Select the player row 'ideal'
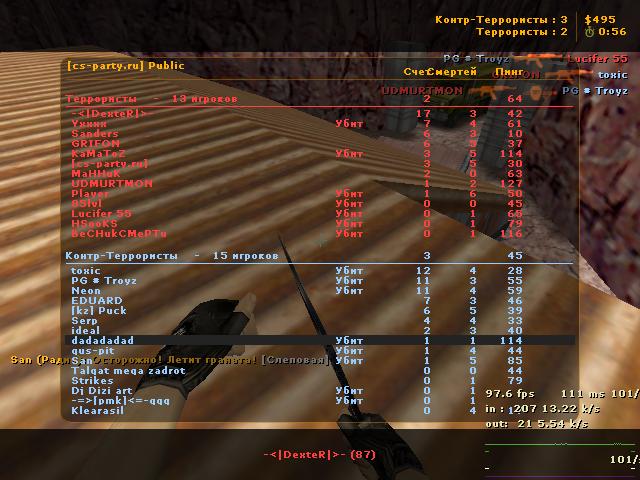The height and width of the screenshot is (480, 640). (x=320, y=331)
